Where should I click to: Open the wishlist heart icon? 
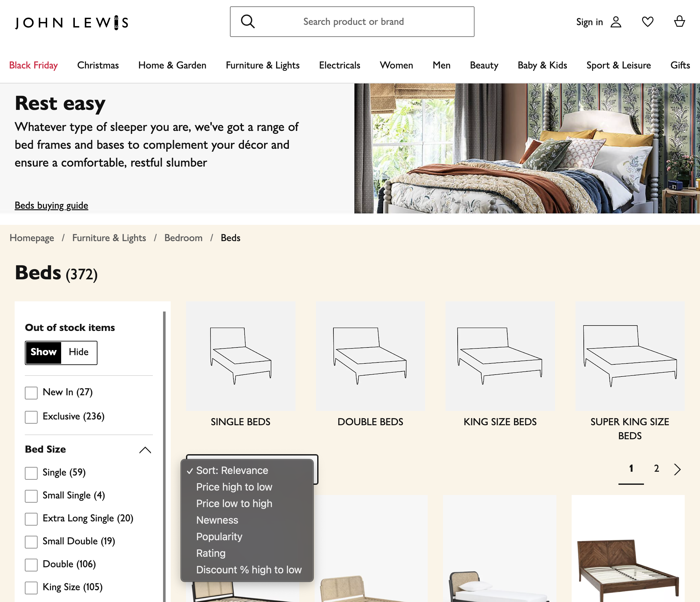[648, 22]
